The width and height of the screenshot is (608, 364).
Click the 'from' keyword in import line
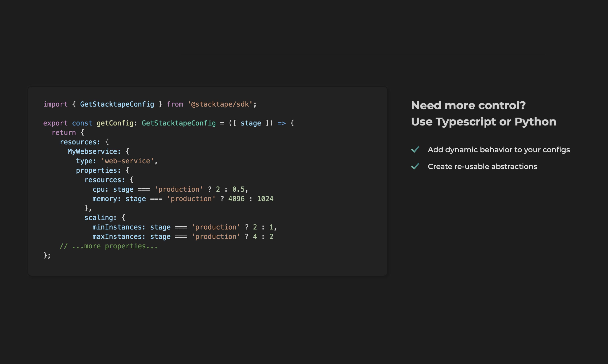point(175,104)
